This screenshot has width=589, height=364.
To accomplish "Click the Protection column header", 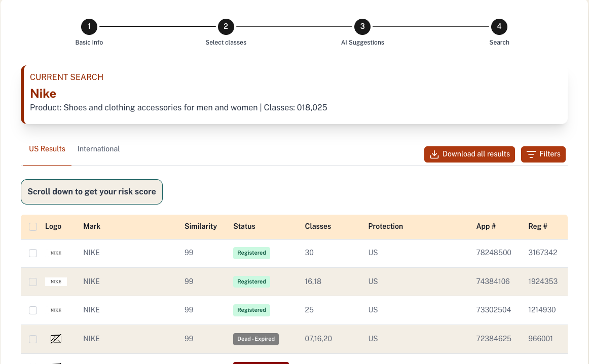I will [x=385, y=226].
